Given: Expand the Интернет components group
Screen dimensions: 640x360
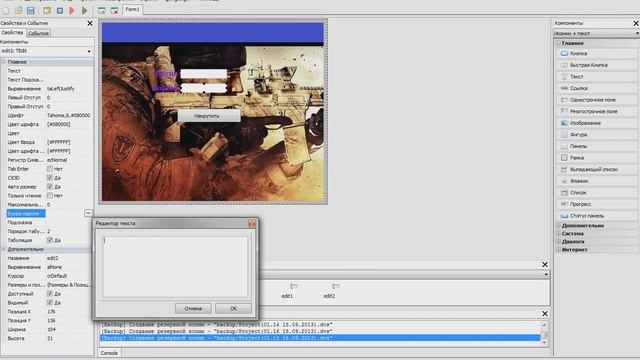Looking at the screenshot, I should point(558,249).
